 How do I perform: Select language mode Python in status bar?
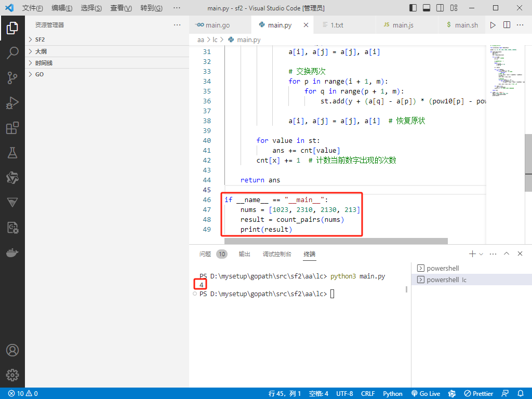[393, 394]
